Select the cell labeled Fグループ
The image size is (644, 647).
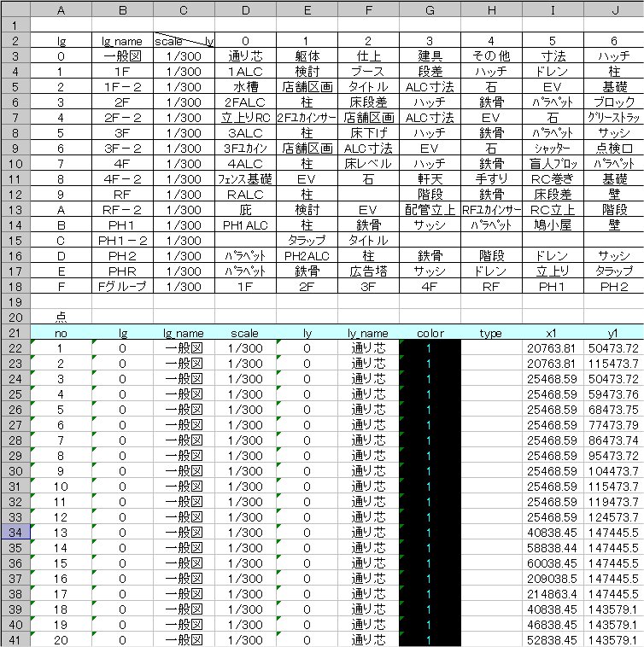(122, 286)
